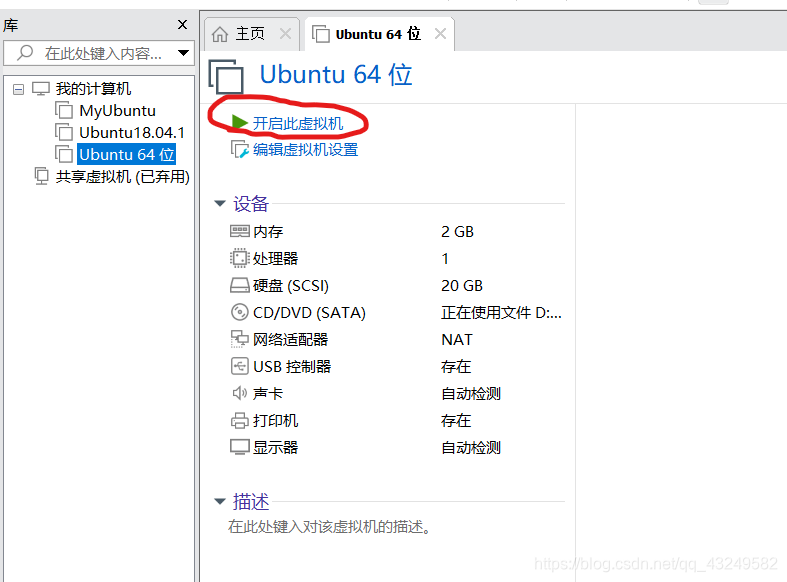Close the 主页 tab

point(286,34)
